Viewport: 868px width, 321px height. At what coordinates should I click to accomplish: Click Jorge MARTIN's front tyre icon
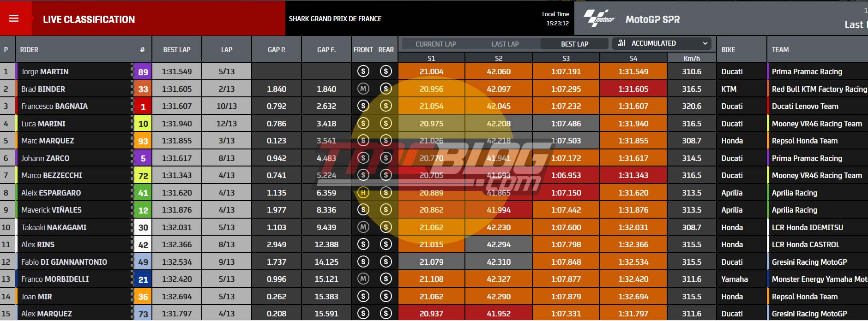363,71
